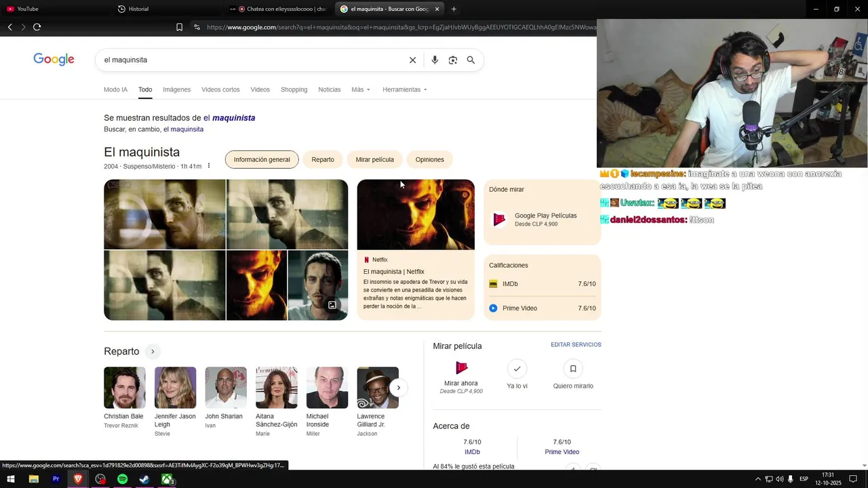Open the notifications center icon in the tray
The width and height of the screenshot is (868, 488).
[853, 479]
